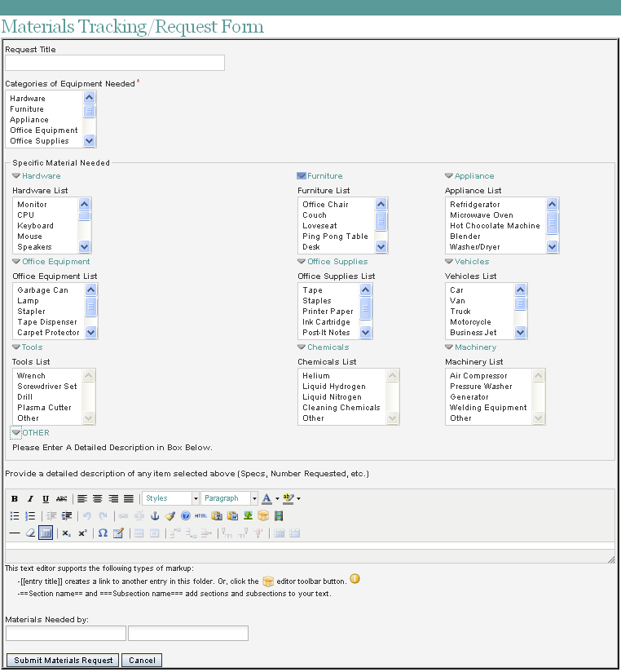
Task: Select Monitor in the Hardware List
Action: coord(46,205)
